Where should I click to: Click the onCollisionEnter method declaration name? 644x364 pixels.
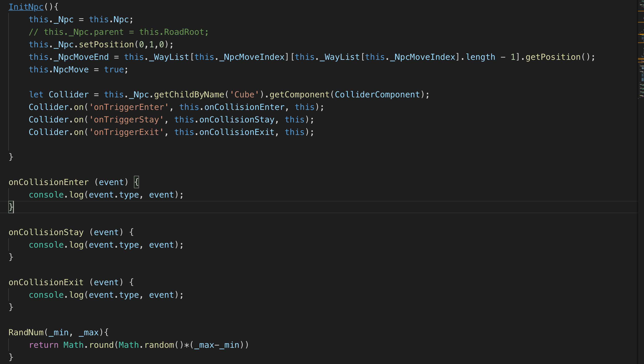tap(48, 182)
